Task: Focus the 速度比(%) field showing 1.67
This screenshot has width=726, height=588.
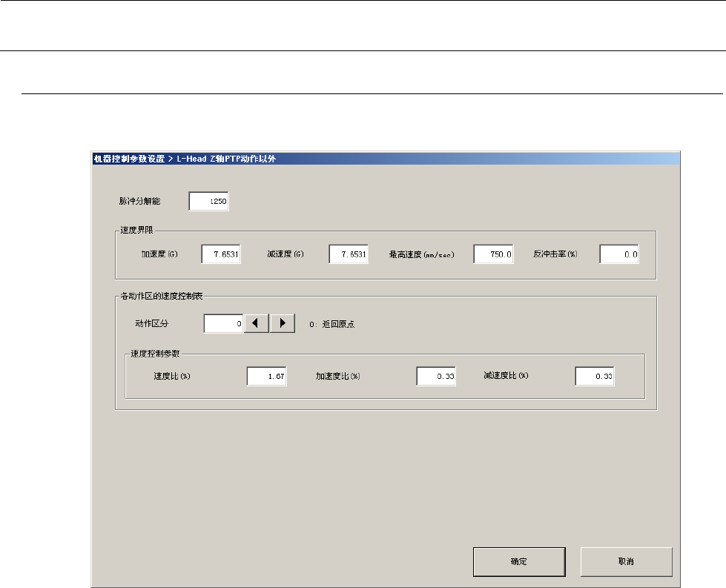Action: coord(267,377)
